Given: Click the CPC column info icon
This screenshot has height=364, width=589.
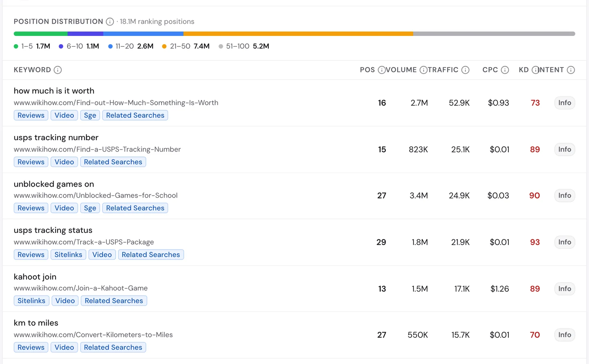Looking at the screenshot, I should tap(505, 70).
